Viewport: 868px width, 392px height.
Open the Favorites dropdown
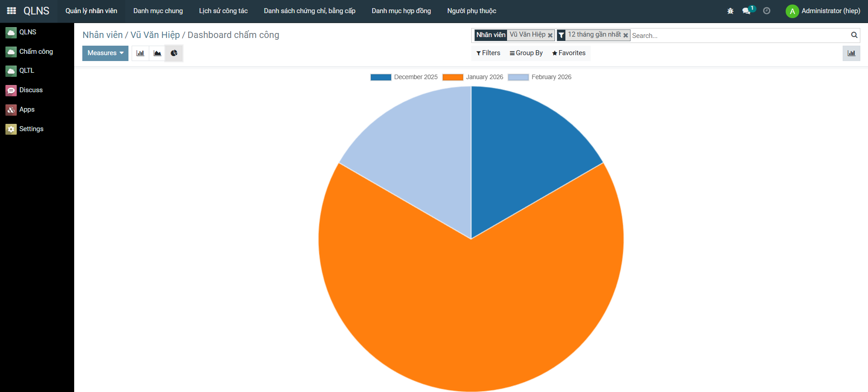coord(569,53)
